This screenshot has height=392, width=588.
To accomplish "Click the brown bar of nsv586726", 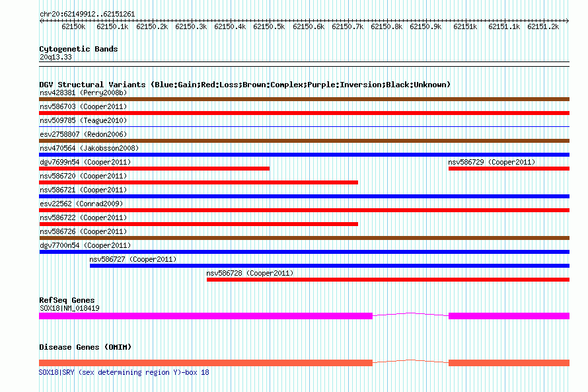I will coord(304,238).
